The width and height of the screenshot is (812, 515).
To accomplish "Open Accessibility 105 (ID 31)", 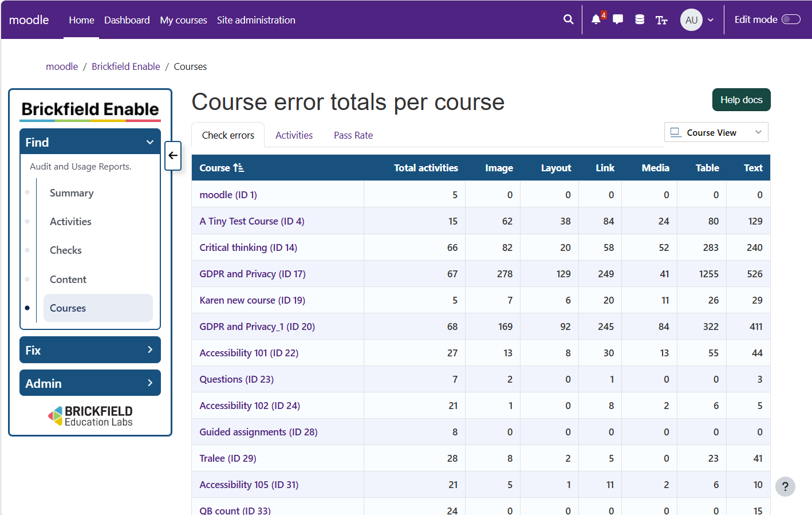I will [x=249, y=485].
